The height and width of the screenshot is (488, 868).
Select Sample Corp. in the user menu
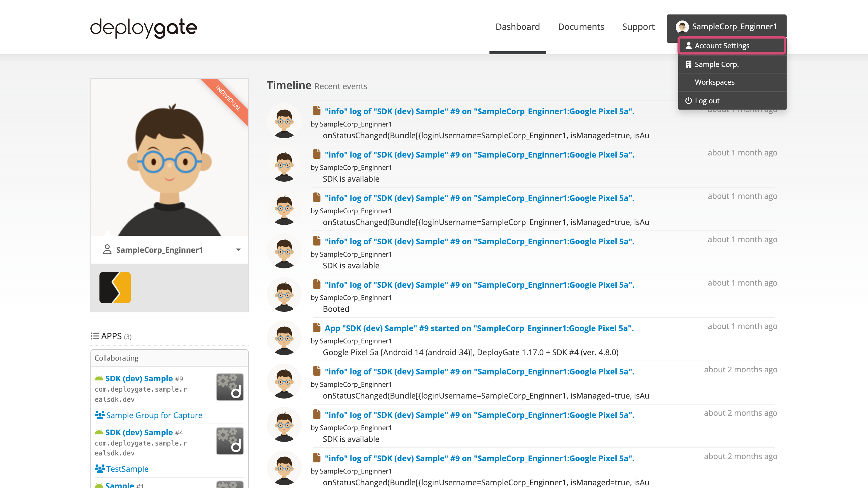point(716,64)
